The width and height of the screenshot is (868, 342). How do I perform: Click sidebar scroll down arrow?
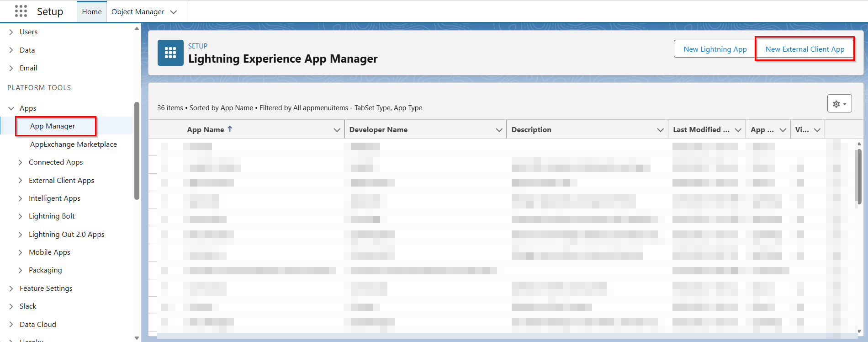point(137,338)
